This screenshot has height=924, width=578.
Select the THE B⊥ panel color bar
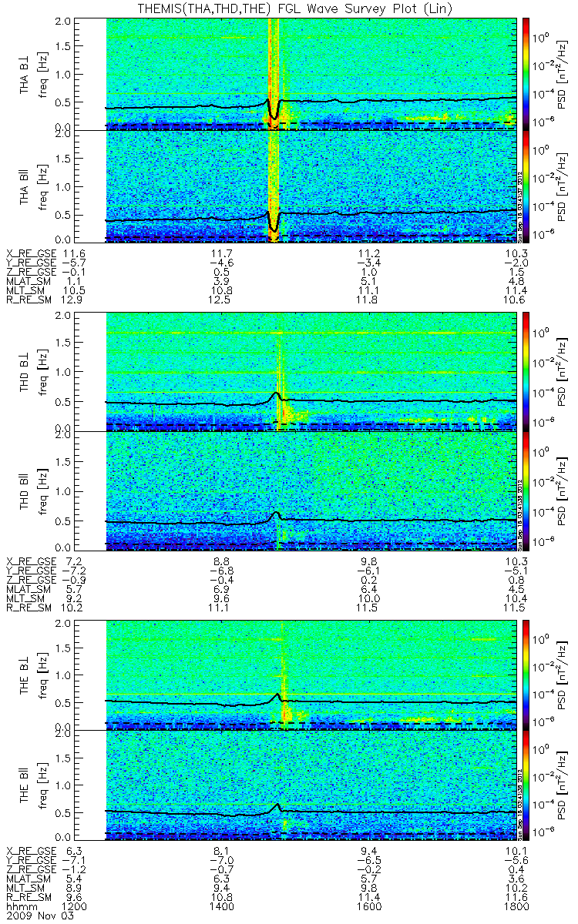[527, 674]
